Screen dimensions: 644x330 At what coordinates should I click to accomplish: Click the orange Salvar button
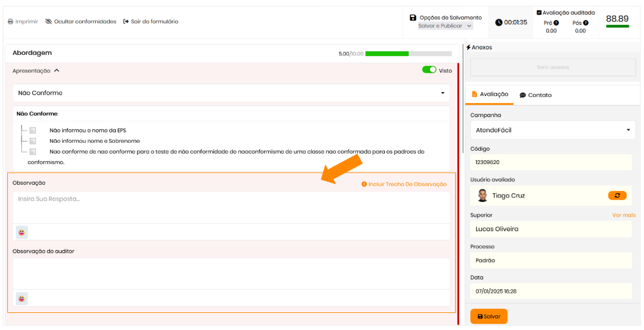[x=488, y=317]
